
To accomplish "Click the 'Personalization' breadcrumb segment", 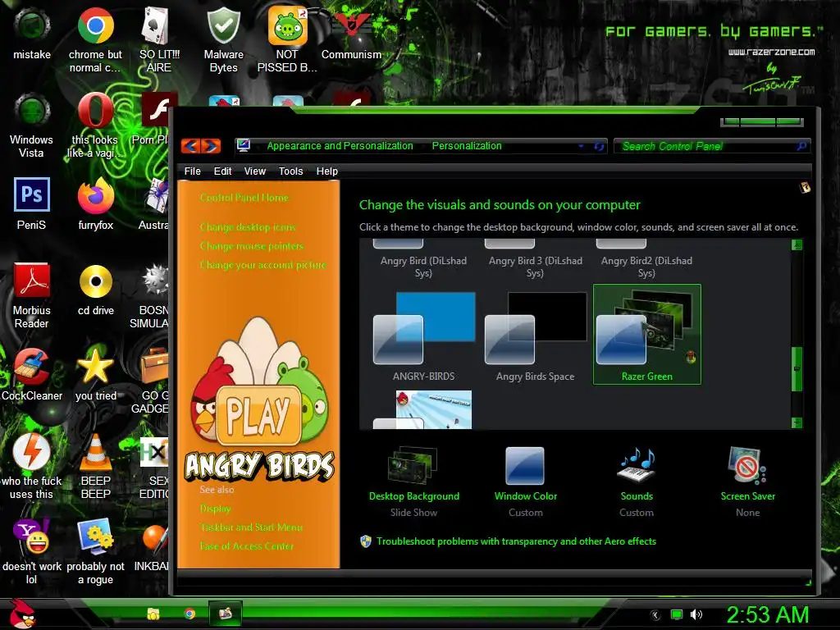I will coord(467,146).
